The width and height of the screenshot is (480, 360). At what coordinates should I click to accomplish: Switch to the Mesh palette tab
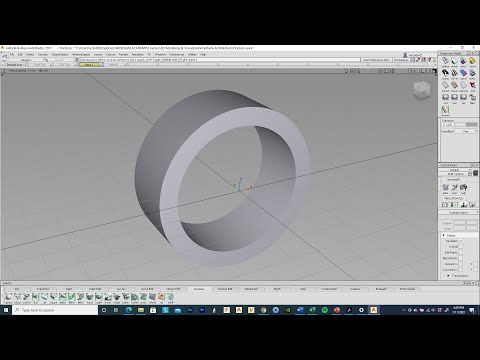(277, 289)
